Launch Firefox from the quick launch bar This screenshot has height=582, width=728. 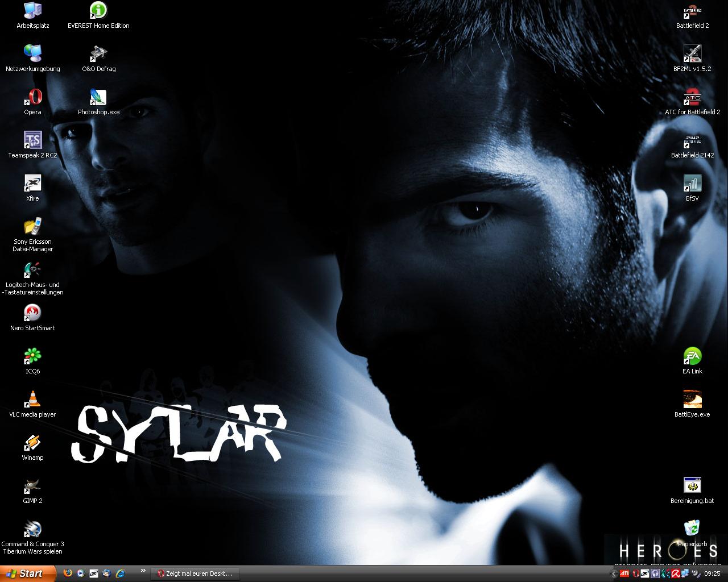[x=68, y=573]
